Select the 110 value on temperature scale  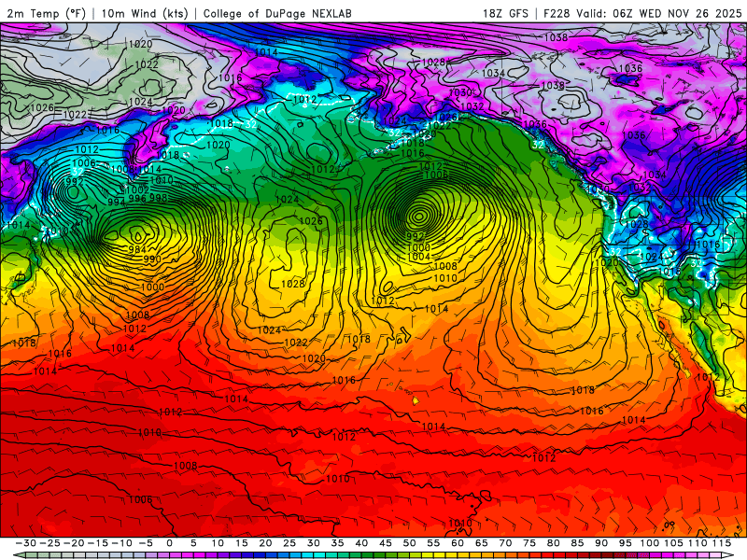(697, 543)
